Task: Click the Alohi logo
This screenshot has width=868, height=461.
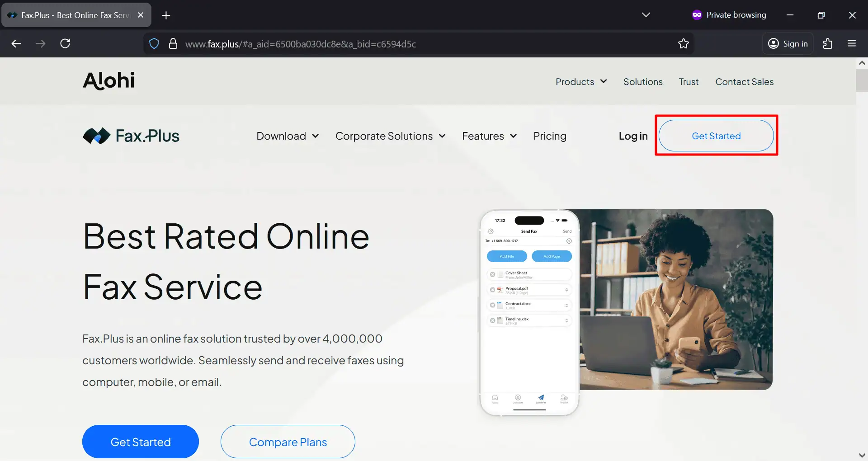Action: point(109,81)
